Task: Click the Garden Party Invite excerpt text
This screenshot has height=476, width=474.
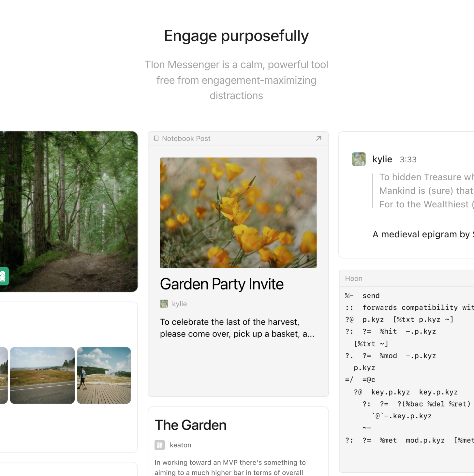Action: (237, 328)
